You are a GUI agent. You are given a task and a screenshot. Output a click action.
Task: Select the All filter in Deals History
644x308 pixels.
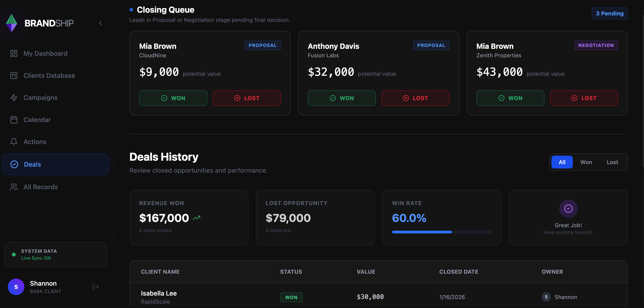pyautogui.click(x=562, y=162)
